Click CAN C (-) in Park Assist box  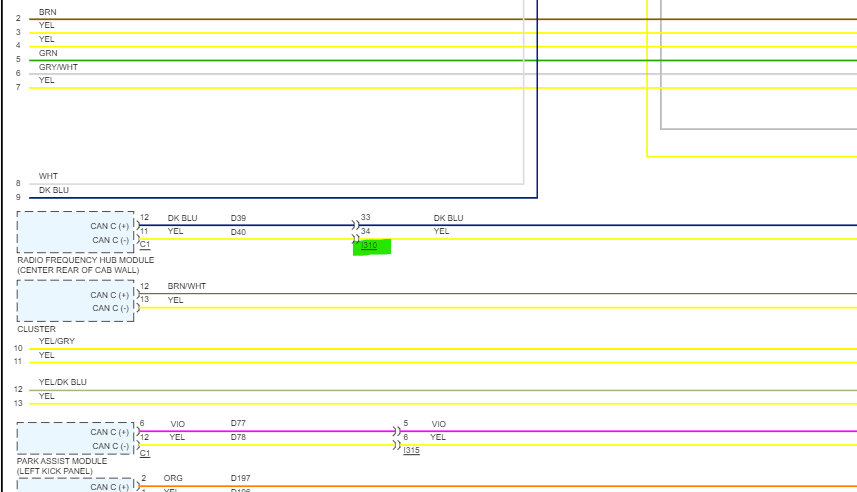coord(110,446)
